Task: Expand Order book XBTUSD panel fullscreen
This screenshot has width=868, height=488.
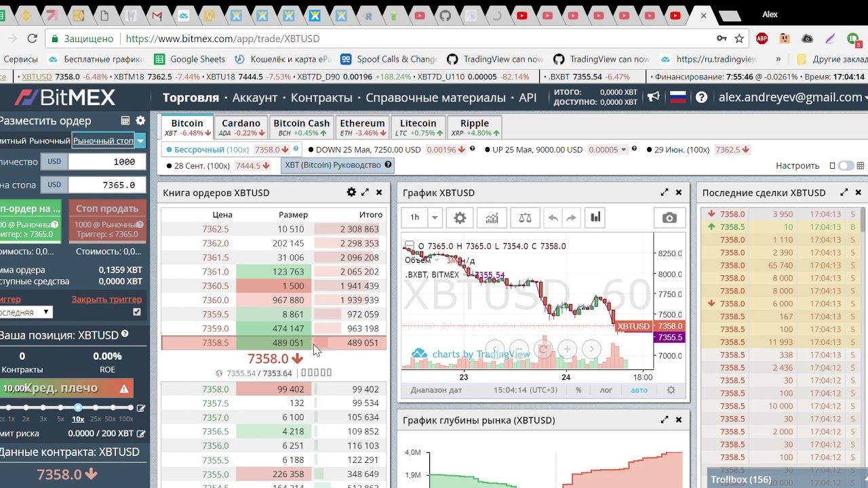Action: click(365, 192)
